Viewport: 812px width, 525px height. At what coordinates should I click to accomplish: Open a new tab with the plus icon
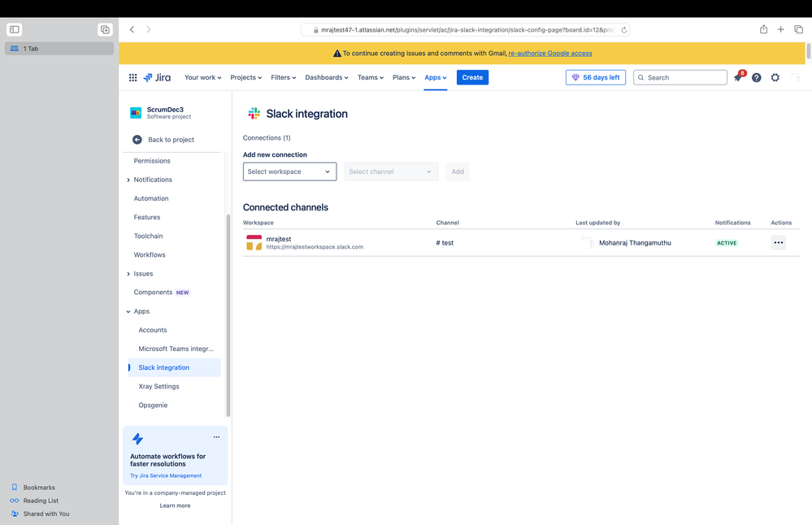tap(781, 29)
